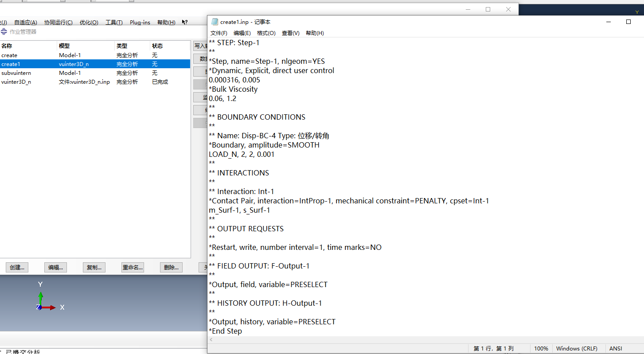Click the 100% zoom indicator in Notepad status bar
Image resolution: width=644 pixels, height=354 pixels.
(541, 349)
